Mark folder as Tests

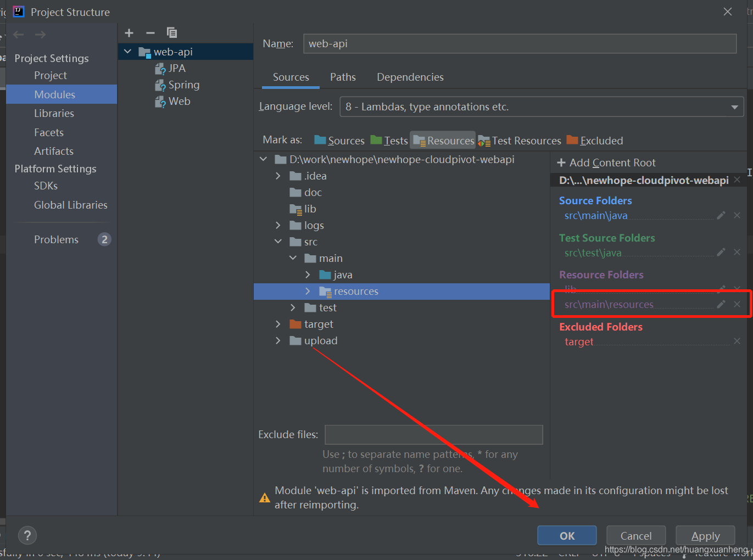(389, 141)
